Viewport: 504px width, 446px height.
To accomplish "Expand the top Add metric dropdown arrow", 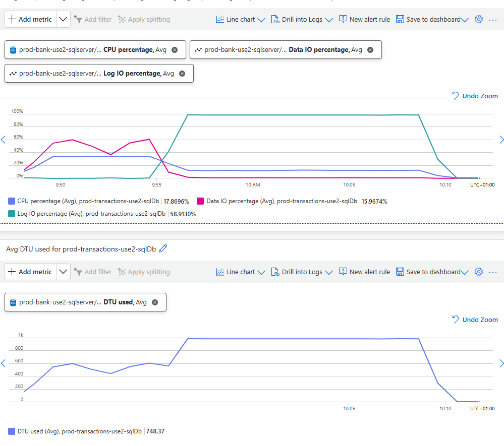I will 63,19.
